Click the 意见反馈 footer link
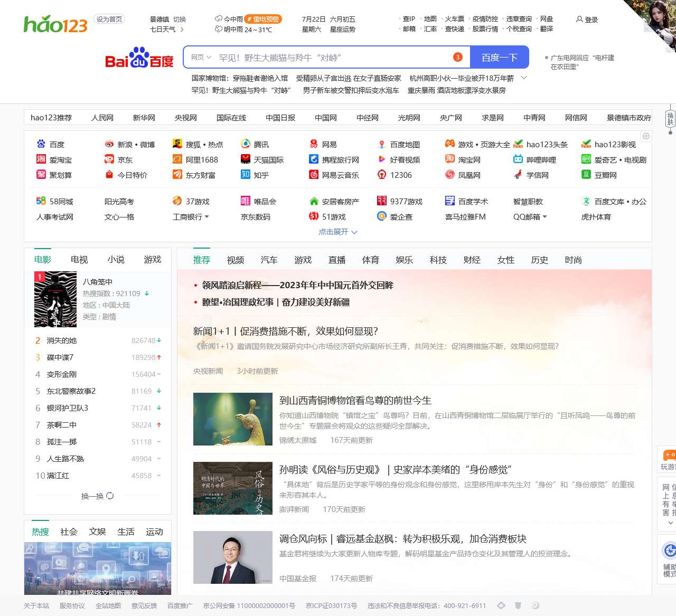This screenshot has height=616, width=676. pos(144,606)
